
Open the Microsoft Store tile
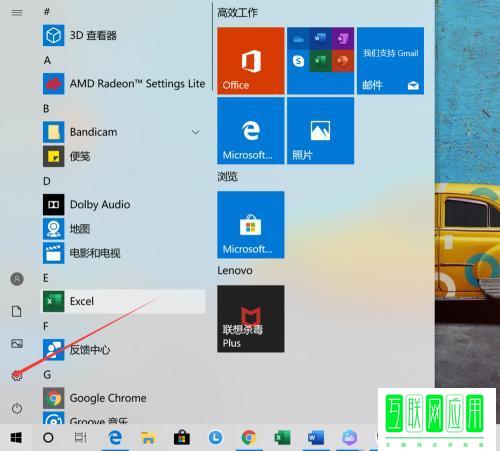[251, 225]
